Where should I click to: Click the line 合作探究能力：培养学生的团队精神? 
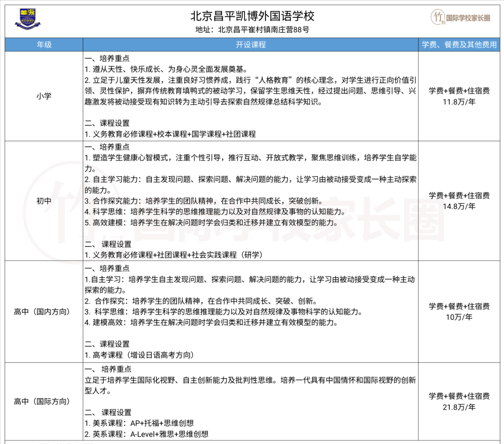click(x=203, y=201)
